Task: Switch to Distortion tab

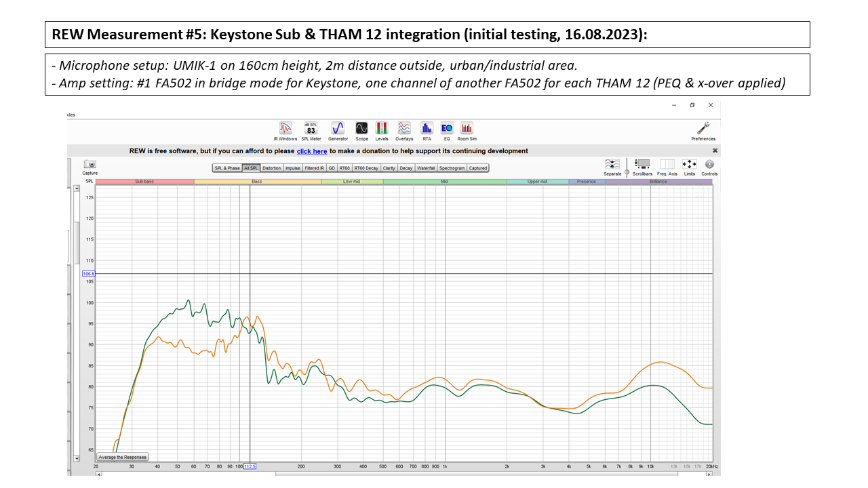Action: click(271, 168)
